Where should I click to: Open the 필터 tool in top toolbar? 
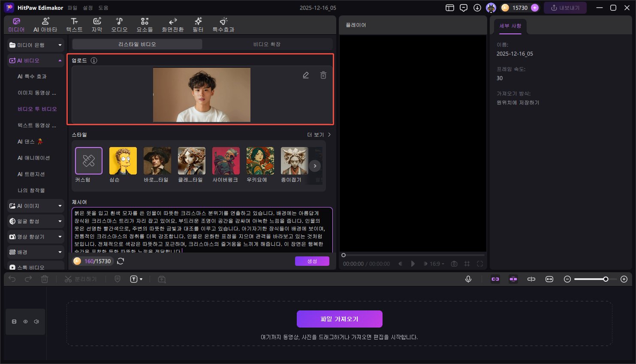(x=198, y=25)
